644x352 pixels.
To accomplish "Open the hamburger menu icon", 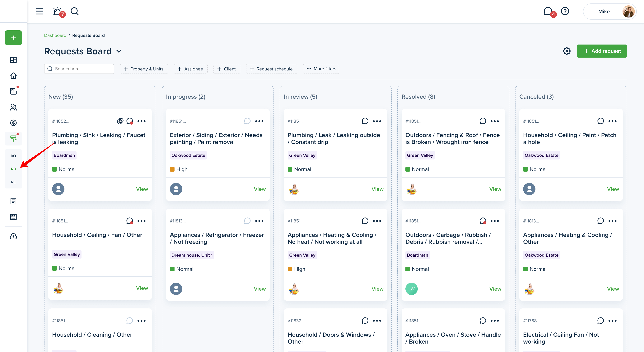I will (x=39, y=11).
